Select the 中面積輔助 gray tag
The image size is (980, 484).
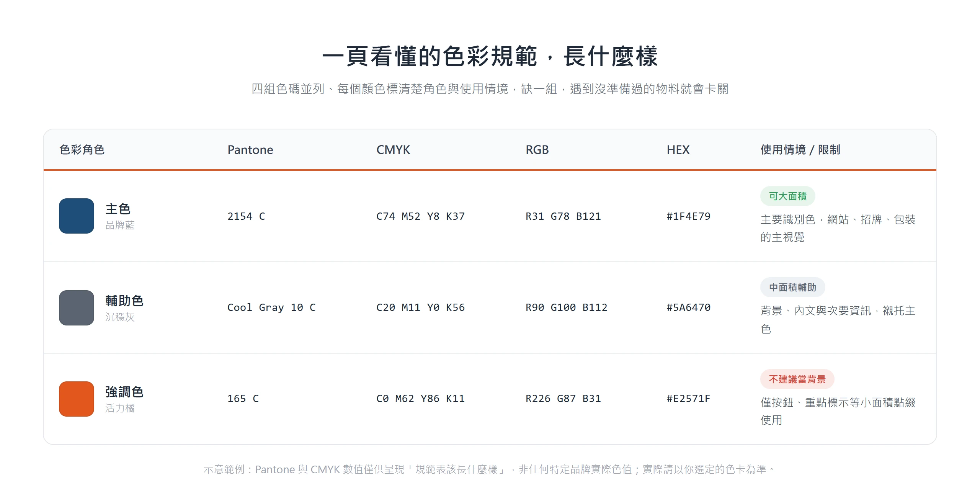click(x=792, y=287)
